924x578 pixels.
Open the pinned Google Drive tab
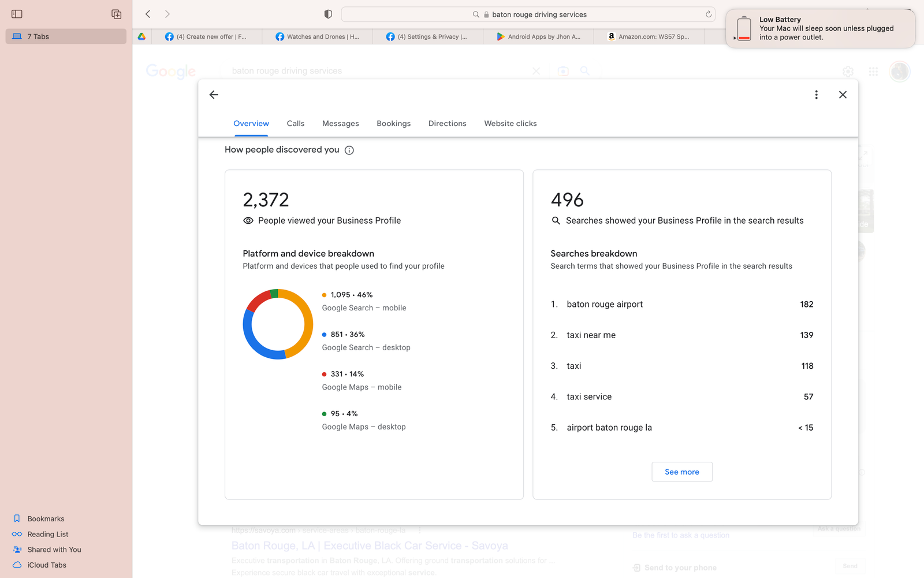141,36
